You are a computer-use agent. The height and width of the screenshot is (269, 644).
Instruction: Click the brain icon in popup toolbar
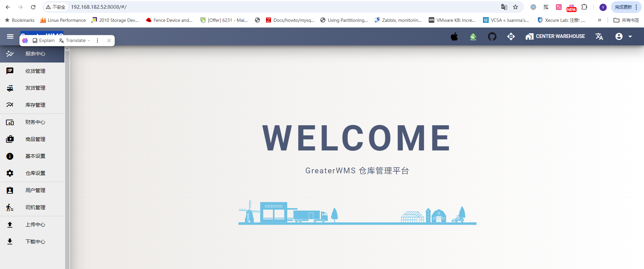[x=25, y=40]
